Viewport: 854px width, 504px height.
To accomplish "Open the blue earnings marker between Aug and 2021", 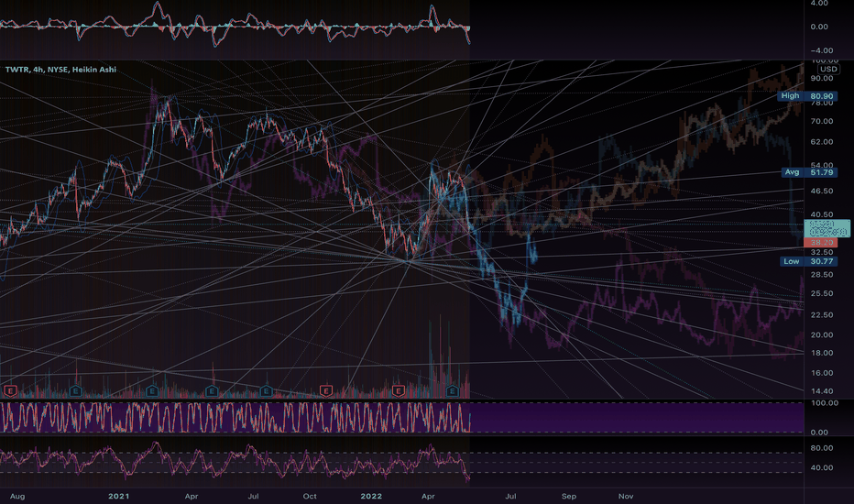I will pos(75,390).
